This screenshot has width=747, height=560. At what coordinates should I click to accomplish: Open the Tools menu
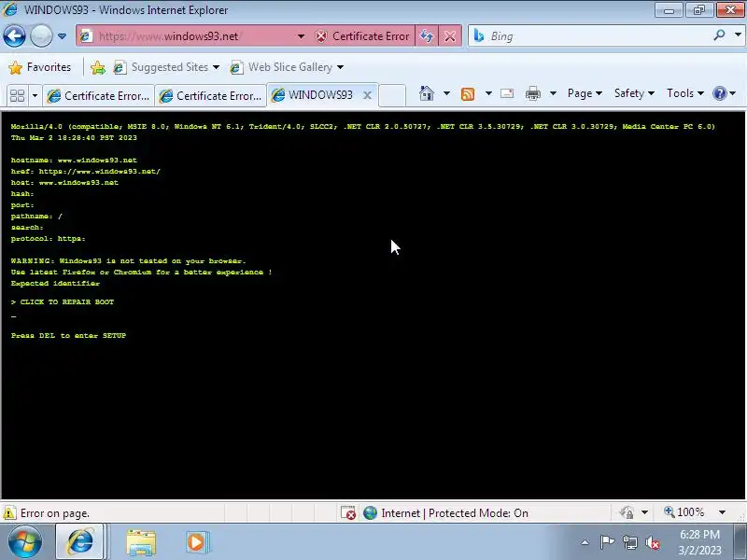[x=685, y=93]
